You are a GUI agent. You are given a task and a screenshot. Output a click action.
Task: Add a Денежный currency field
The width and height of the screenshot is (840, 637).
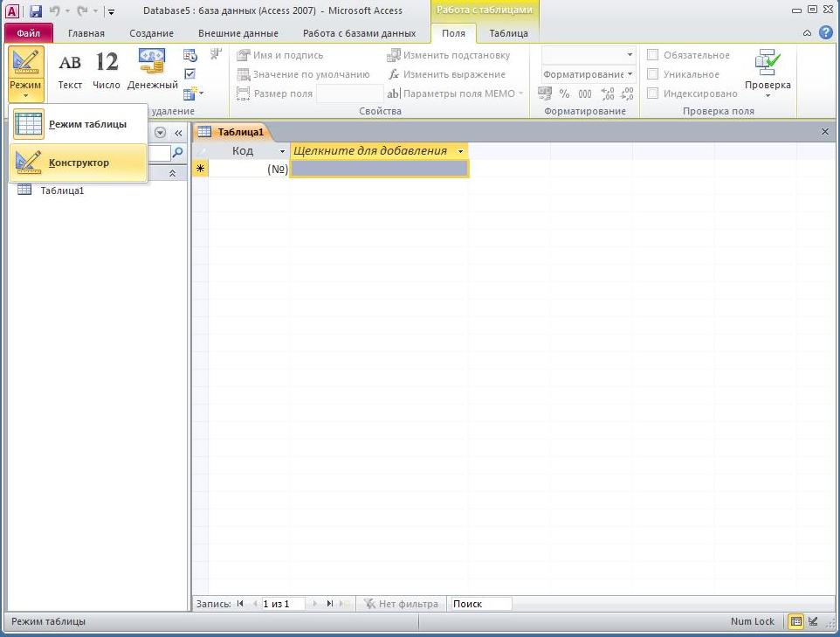tap(153, 70)
